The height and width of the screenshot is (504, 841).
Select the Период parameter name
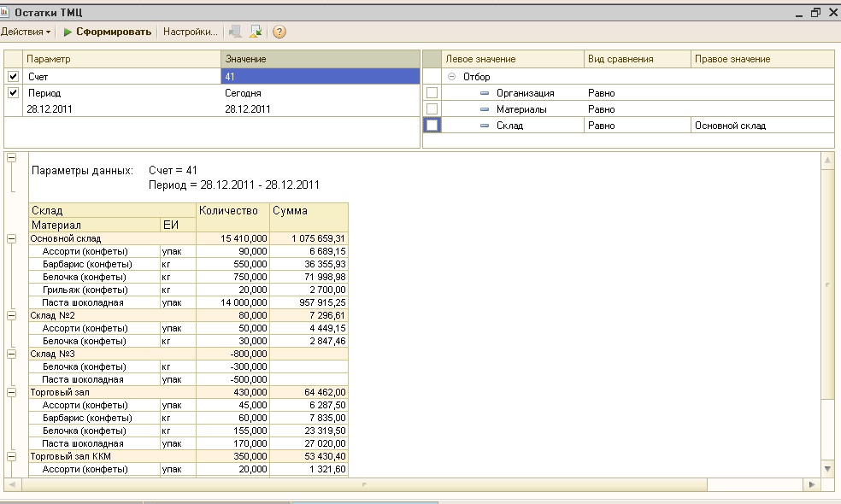click(x=44, y=93)
